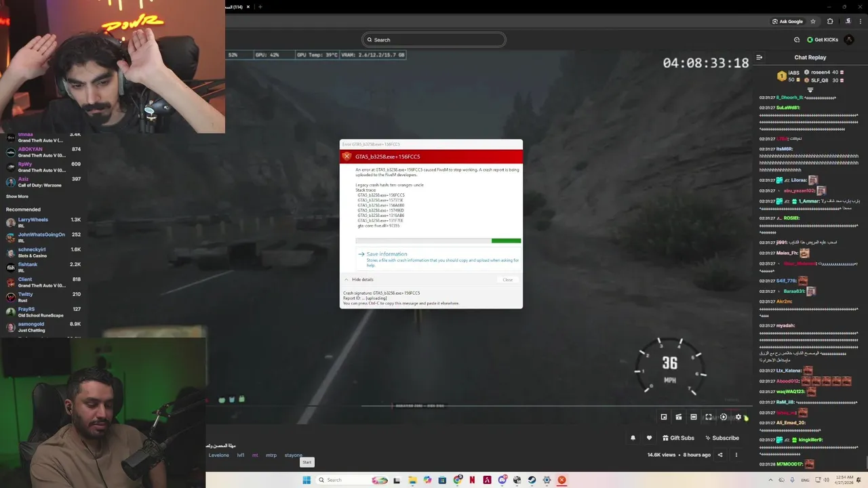Open Steam from taskbar
Image resolution: width=868 pixels, height=488 pixels.
532,480
